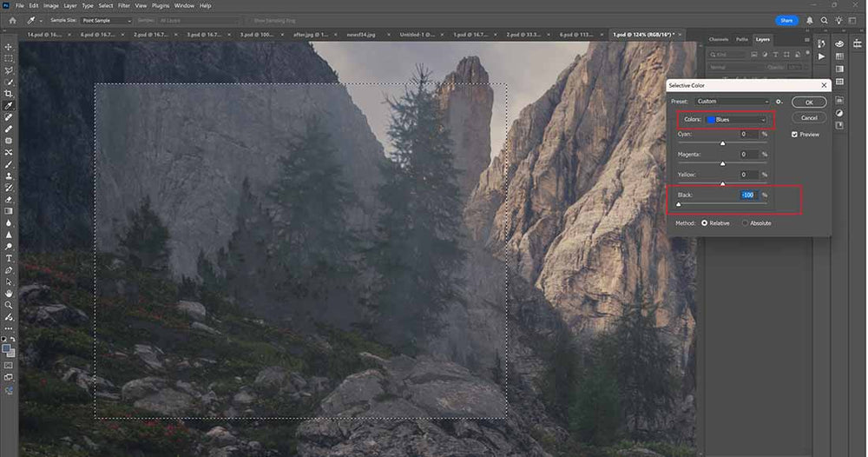The image size is (868, 457).
Task: Click Cancel in Selective Color dialog
Action: click(809, 117)
